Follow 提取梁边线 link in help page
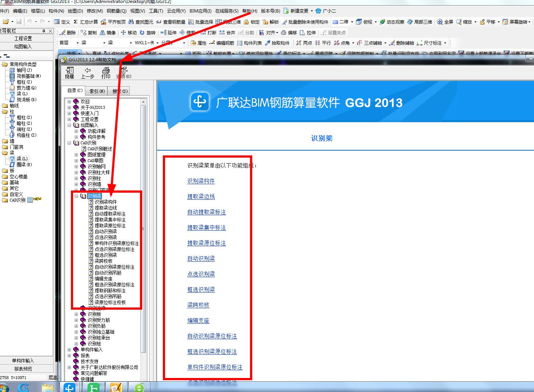This screenshot has width=534, height=392. (201, 196)
